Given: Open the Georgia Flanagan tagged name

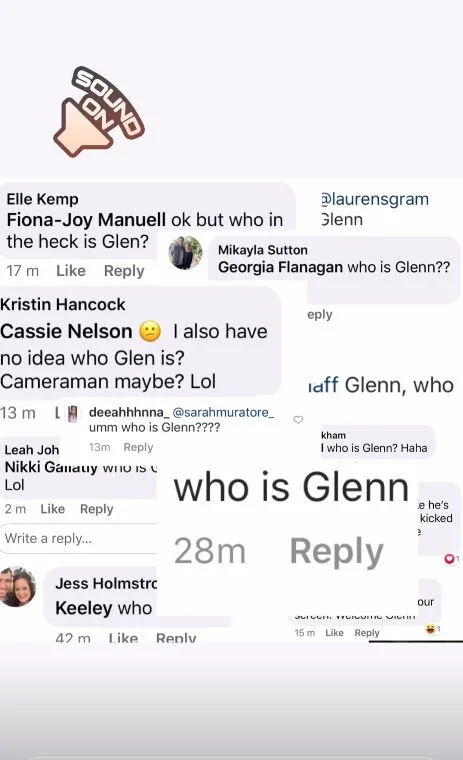Looking at the screenshot, I should coord(280,267).
